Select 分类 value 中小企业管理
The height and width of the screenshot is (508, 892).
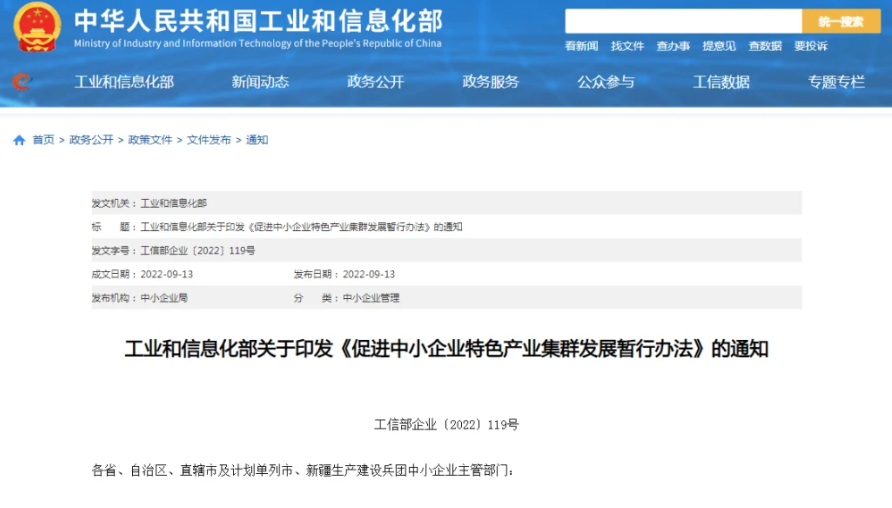tap(371, 298)
